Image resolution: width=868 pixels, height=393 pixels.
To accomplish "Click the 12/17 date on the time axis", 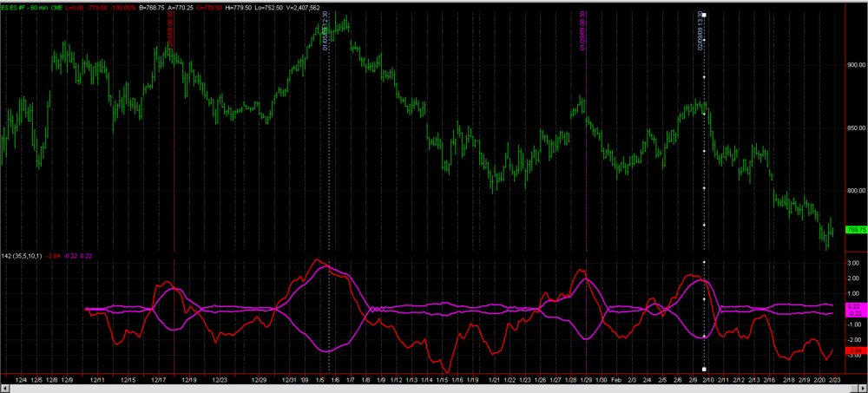I will (158, 380).
